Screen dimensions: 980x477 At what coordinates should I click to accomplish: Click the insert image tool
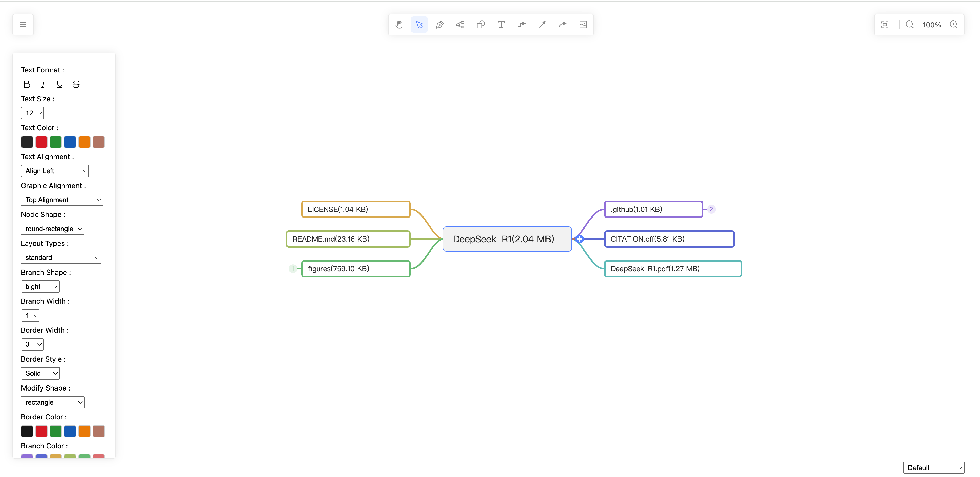(583, 25)
